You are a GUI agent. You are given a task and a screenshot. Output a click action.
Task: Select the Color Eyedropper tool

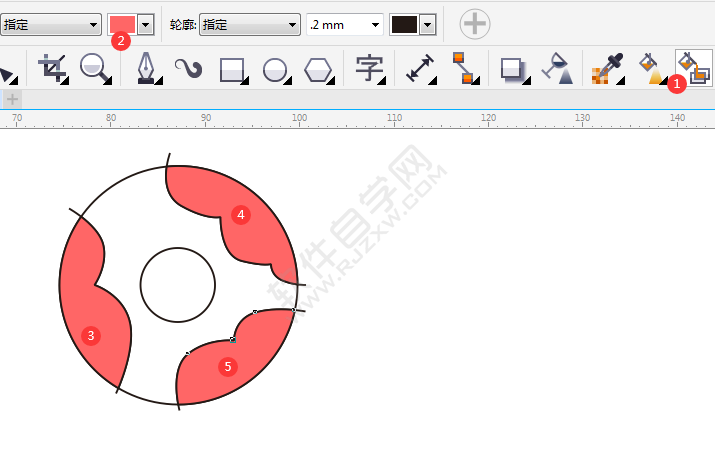pyautogui.click(x=606, y=69)
